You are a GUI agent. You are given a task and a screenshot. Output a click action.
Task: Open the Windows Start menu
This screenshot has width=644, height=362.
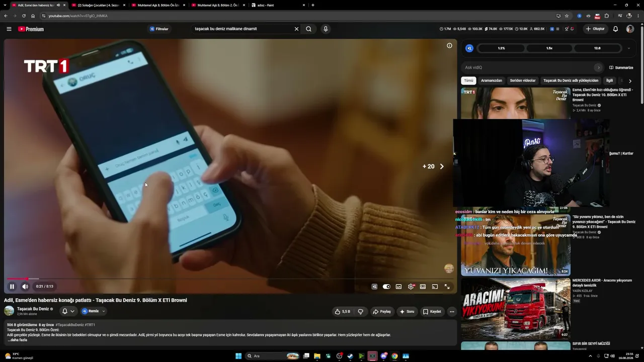click(238, 356)
